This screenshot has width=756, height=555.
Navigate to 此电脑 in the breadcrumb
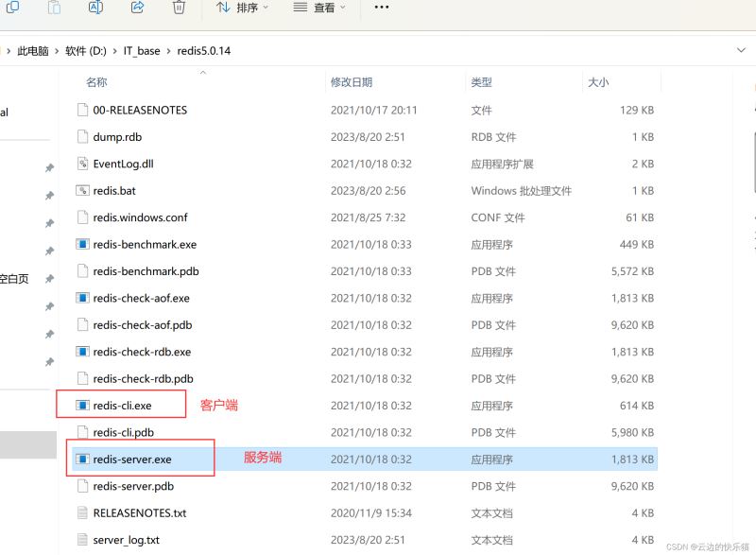click(33, 51)
